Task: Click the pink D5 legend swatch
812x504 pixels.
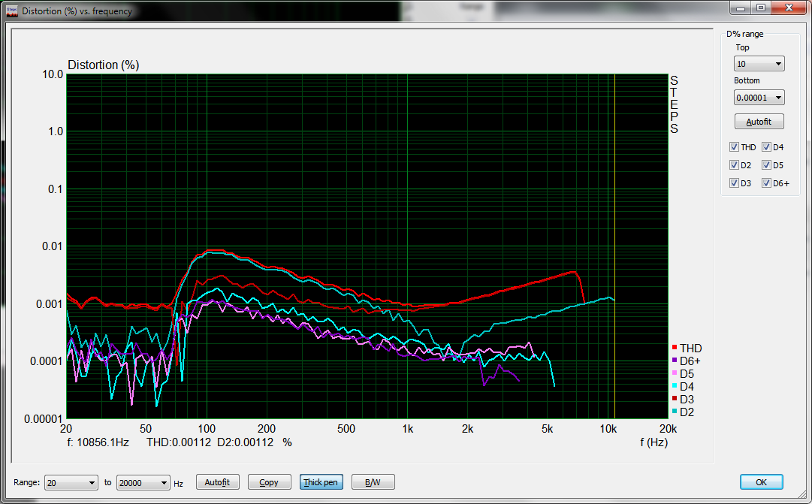Action: pos(675,374)
